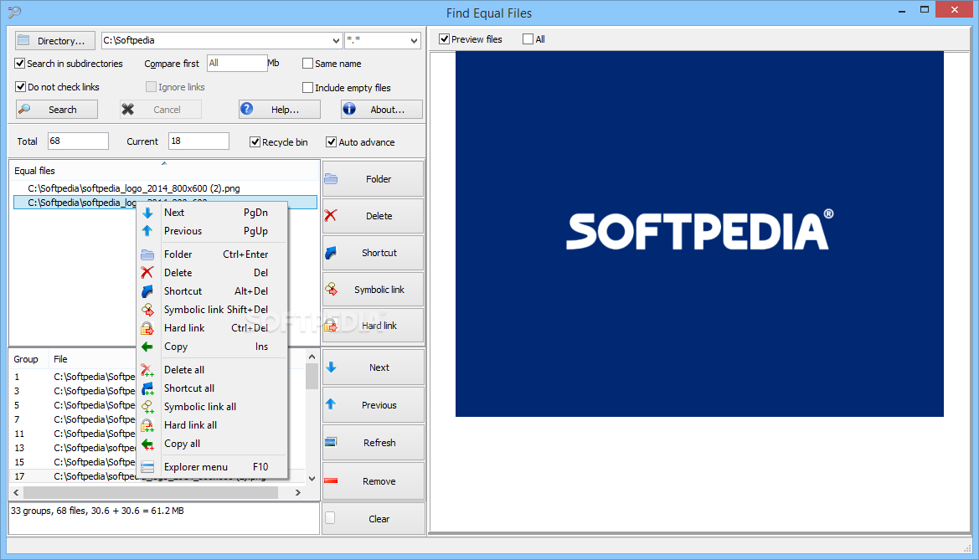
Task: Click the red X icon on side Delete button
Action: tap(331, 216)
